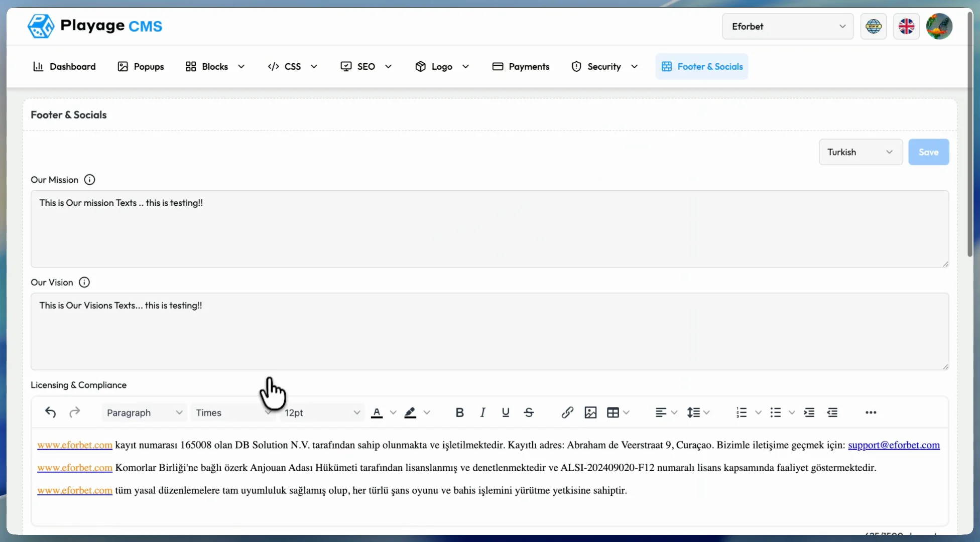
Task: Click the Our Mission info icon
Action: 89,180
